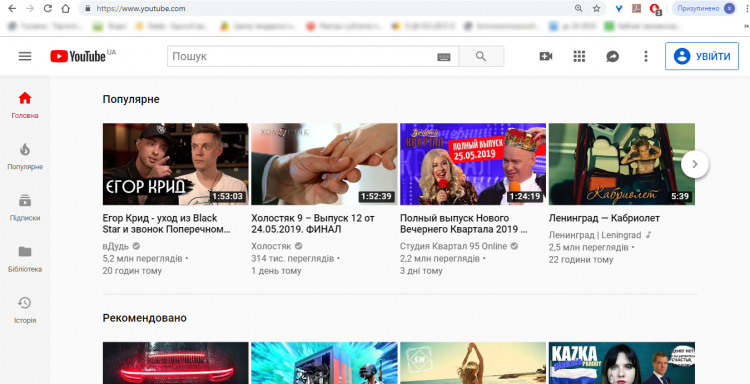The width and height of the screenshot is (750, 384).
Task: Open the messages share icon
Action: (x=613, y=56)
